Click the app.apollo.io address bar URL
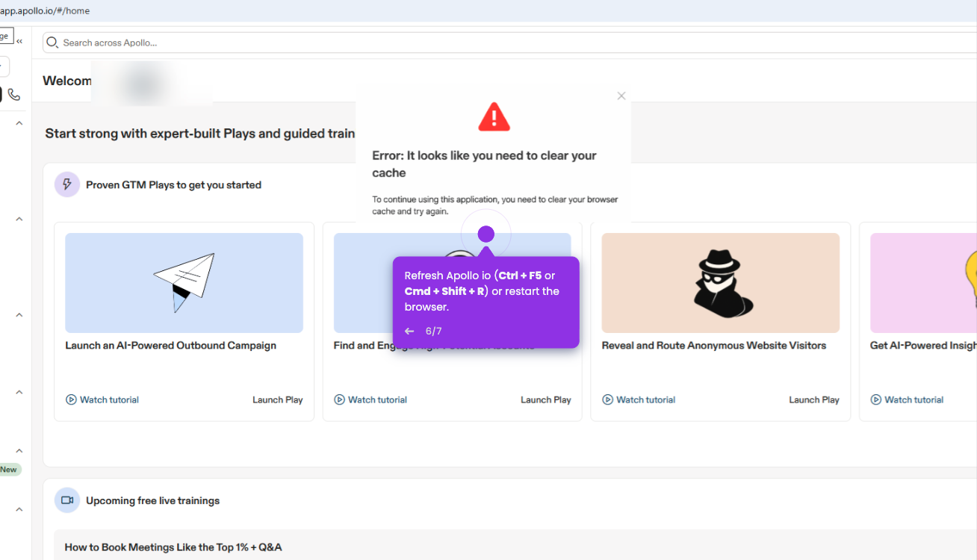 tap(45, 10)
